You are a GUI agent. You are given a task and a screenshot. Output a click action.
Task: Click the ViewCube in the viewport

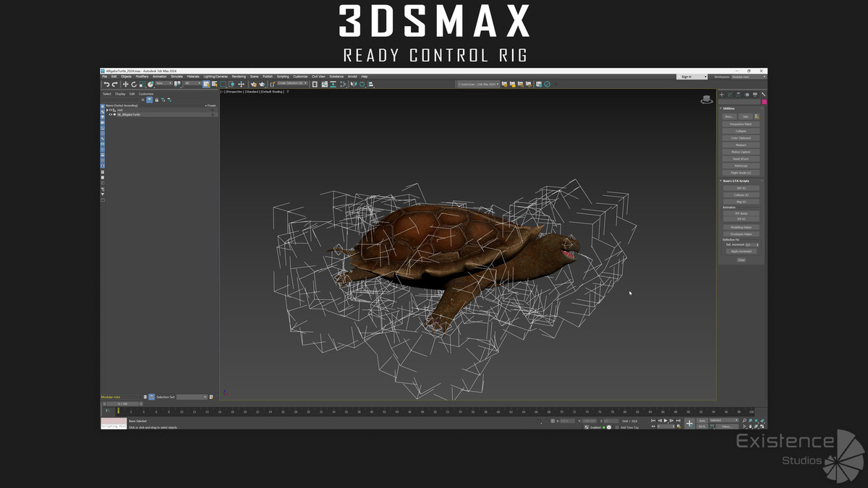707,100
